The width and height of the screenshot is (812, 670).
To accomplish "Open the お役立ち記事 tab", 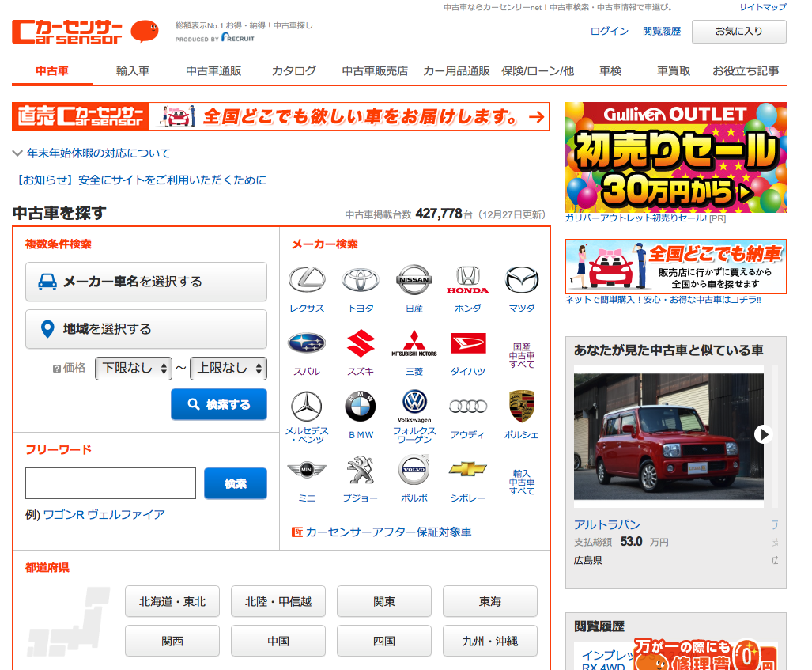I will click(x=746, y=71).
